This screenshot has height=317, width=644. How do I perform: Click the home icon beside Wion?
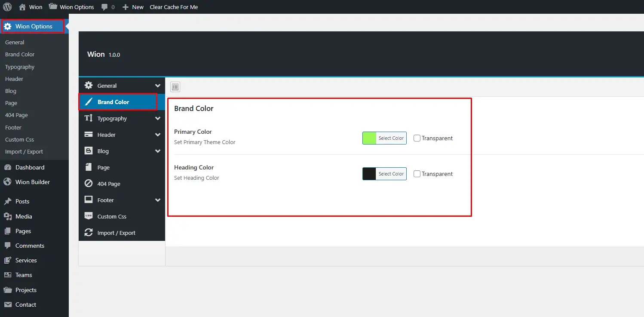[23, 7]
